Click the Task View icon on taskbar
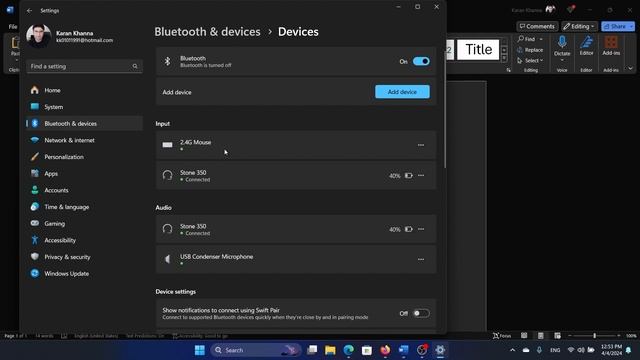640x360 pixels. (x=312, y=350)
